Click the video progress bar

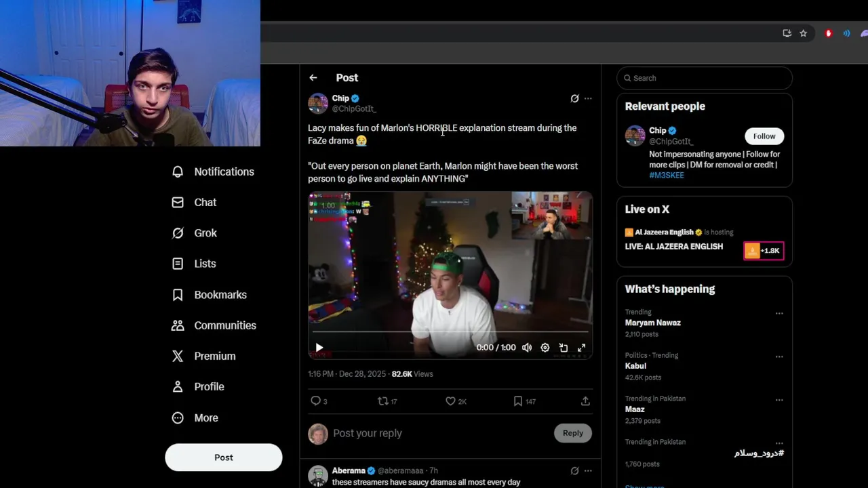pos(450,332)
